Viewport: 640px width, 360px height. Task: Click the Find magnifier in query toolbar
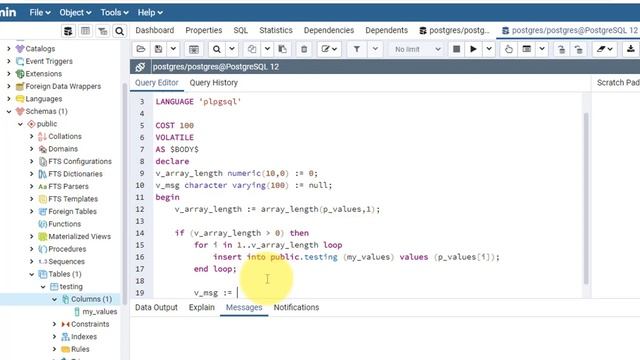[217, 49]
